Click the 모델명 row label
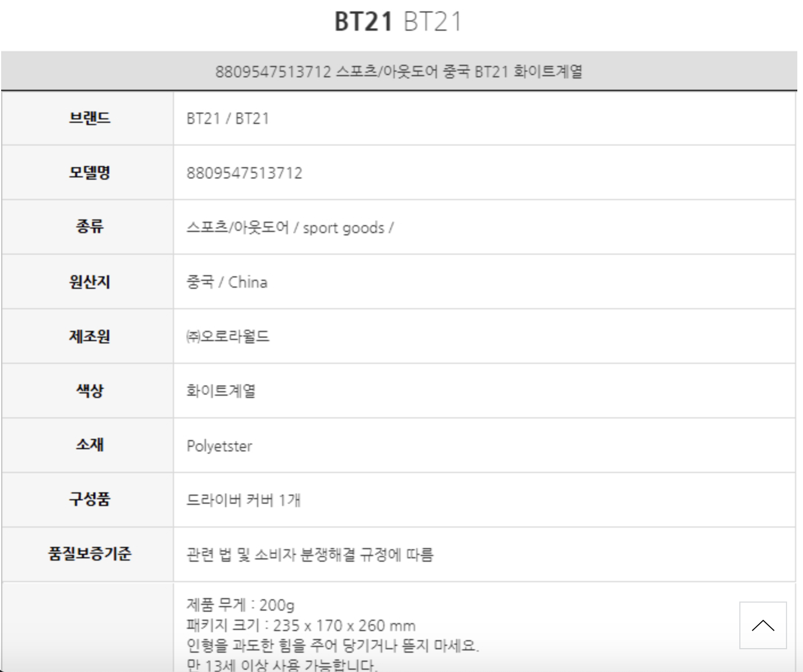Image resolution: width=803 pixels, height=672 pixels. click(89, 173)
